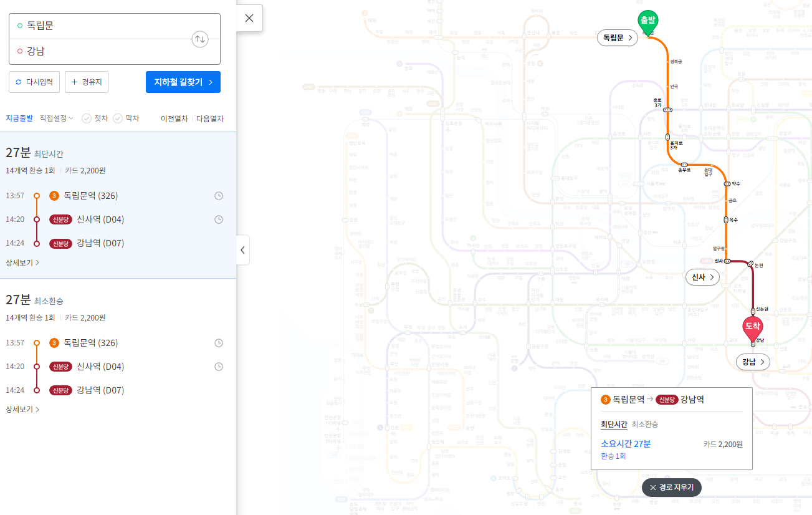812x515 pixels.
Task: Click 카드 2,200원 in map popup
Action: tap(723, 445)
